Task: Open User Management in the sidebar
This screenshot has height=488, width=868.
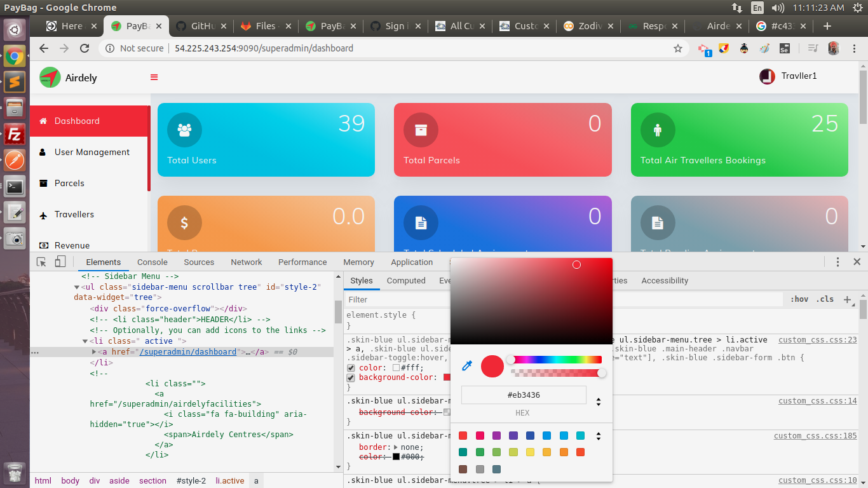Action: [x=92, y=152]
